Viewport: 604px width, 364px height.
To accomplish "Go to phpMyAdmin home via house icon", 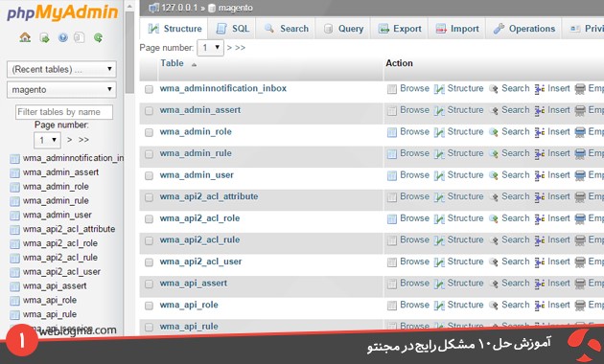I will pos(25,37).
